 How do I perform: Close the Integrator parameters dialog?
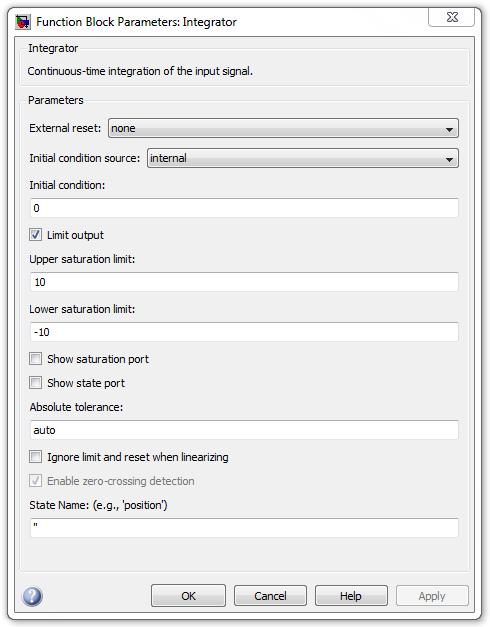452,17
